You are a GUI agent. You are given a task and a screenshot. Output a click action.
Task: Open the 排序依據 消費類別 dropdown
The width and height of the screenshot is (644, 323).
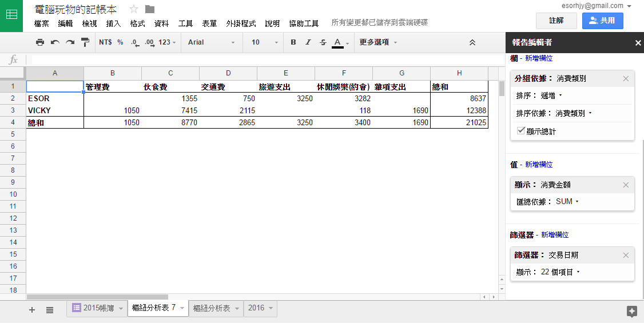click(x=574, y=113)
